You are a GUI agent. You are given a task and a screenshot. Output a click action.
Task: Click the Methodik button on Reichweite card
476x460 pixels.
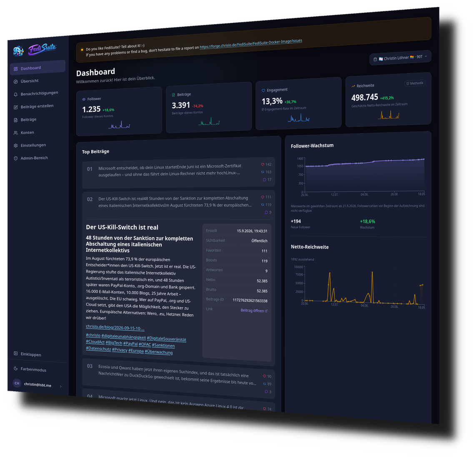point(415,83)
